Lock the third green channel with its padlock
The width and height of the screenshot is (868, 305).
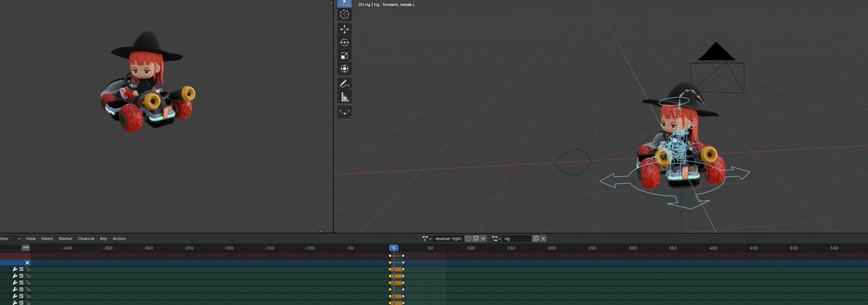(28, 283)
